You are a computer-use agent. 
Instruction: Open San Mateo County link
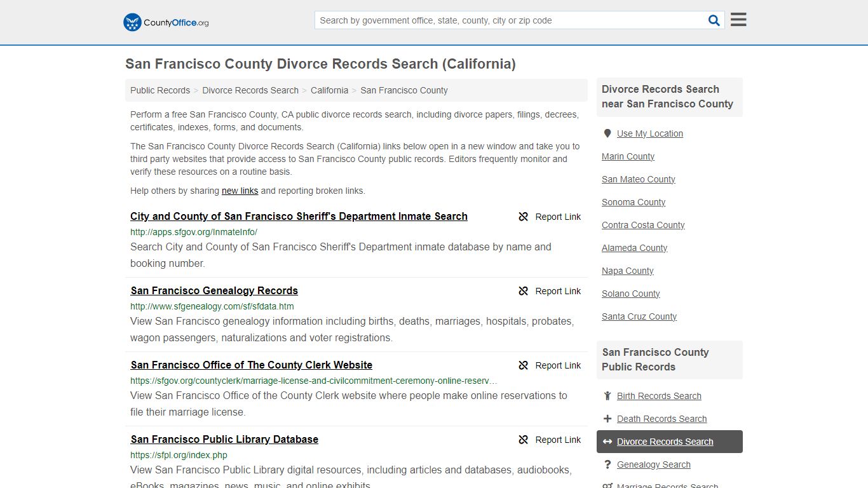pos(639,179)
